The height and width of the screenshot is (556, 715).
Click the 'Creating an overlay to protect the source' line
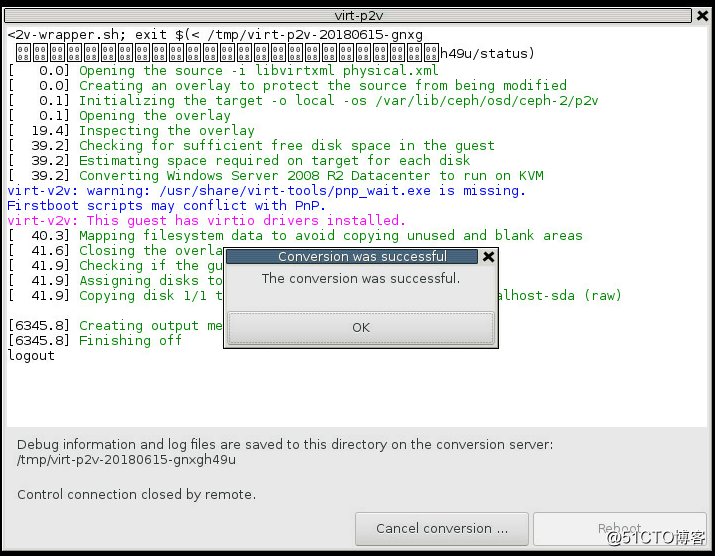pyautogui.click(x=287, y=86)
